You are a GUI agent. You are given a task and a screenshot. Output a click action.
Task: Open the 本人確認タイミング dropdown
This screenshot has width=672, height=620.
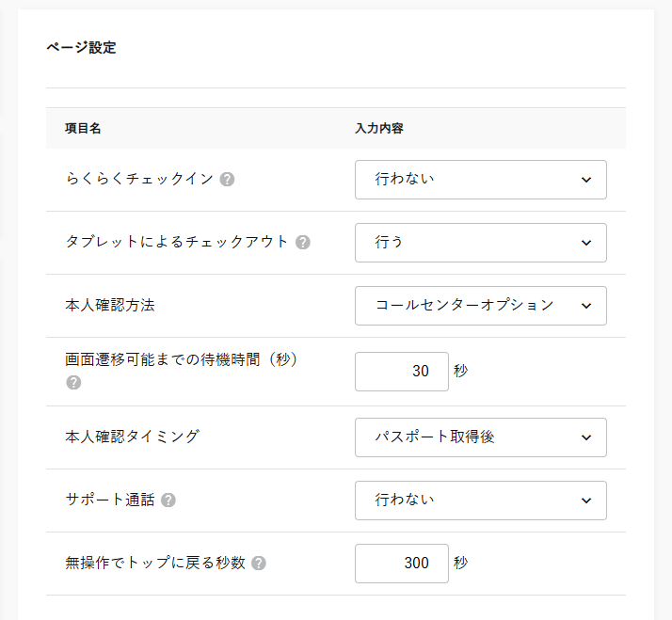(480, 437)
